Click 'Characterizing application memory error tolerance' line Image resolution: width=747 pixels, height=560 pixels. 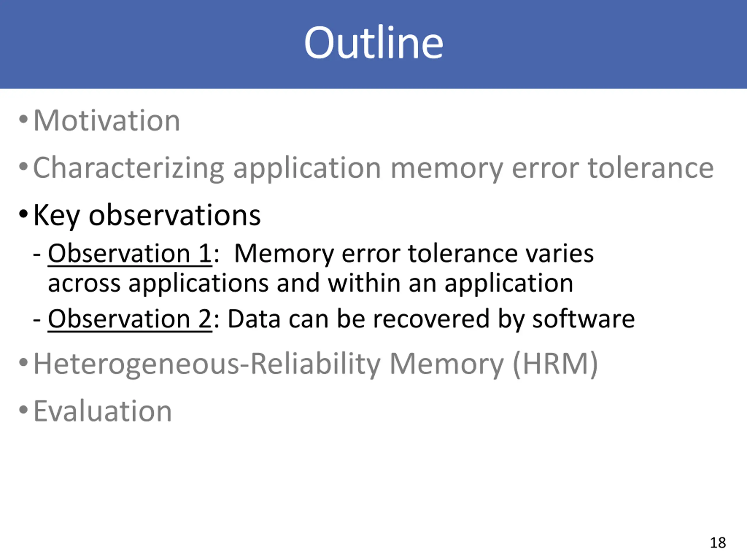coord(373,168)
